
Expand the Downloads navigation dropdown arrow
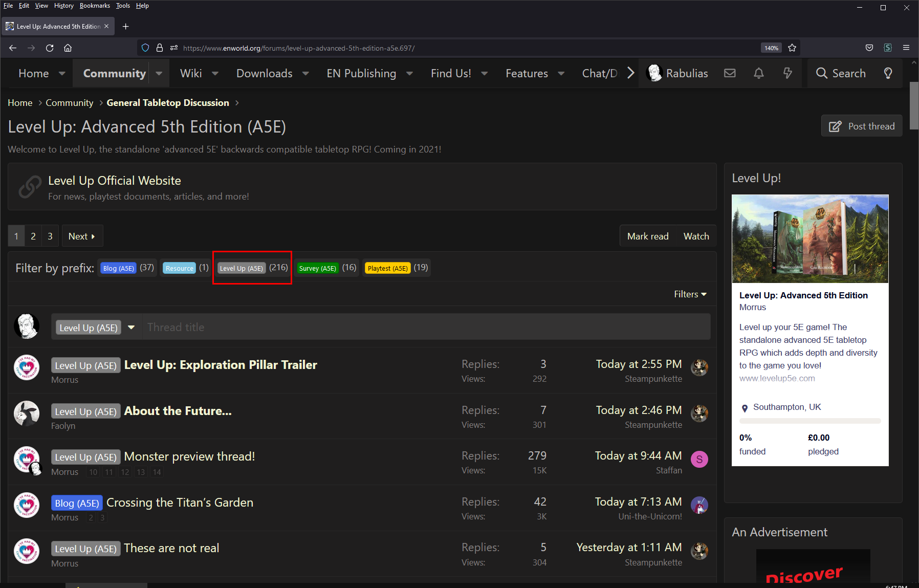pyautogui.click(x=305, y=73)
